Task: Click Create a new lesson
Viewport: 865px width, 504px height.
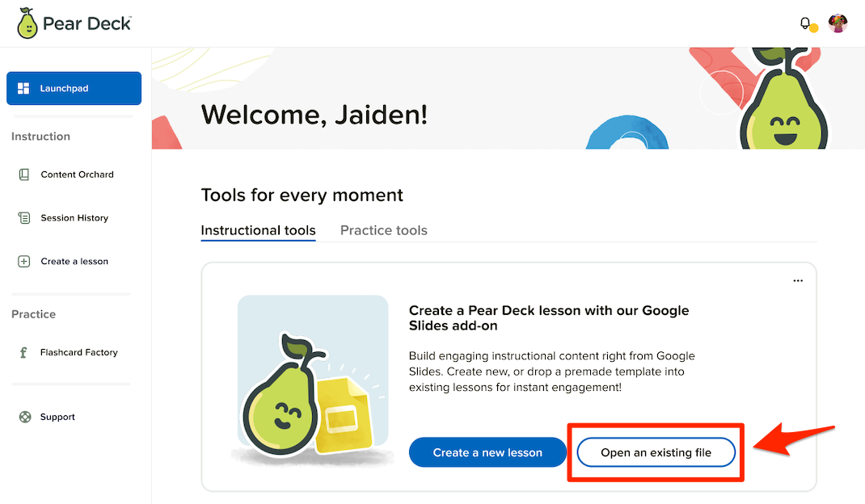Action: pyautogui.click(x=487, y=452)
